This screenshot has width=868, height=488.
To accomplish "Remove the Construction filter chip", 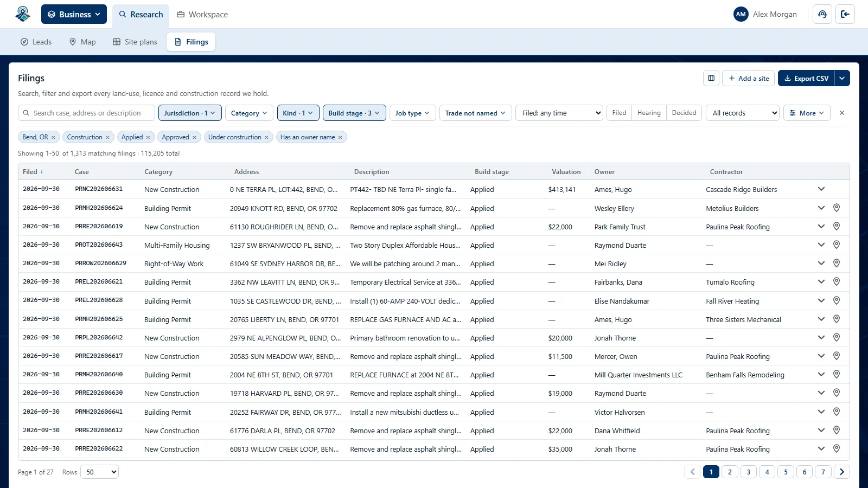I will coord(107,137).
